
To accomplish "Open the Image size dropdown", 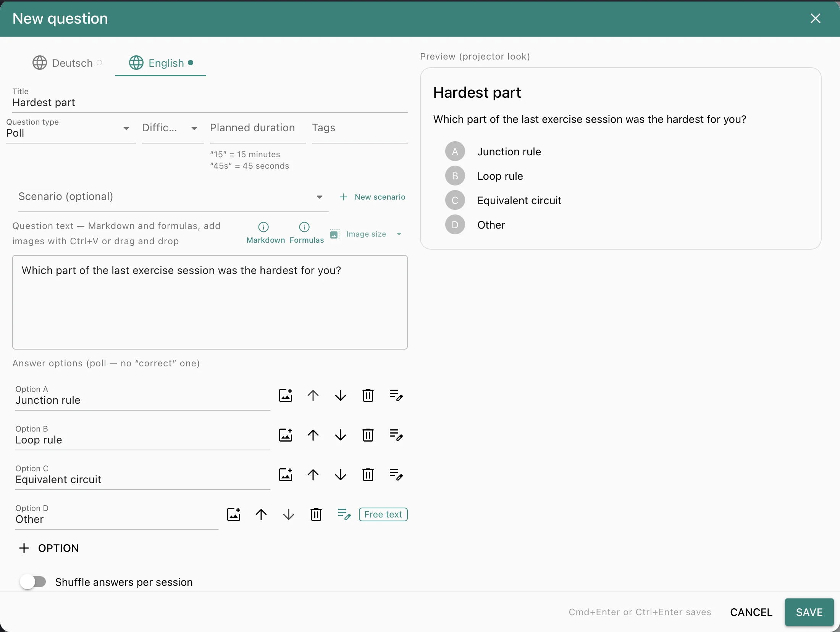I will 366,234.
